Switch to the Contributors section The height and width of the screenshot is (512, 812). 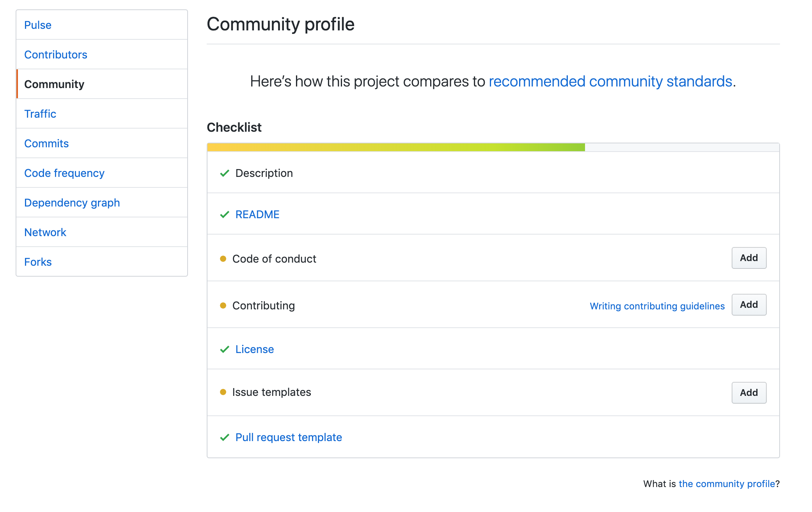(56, 55)
